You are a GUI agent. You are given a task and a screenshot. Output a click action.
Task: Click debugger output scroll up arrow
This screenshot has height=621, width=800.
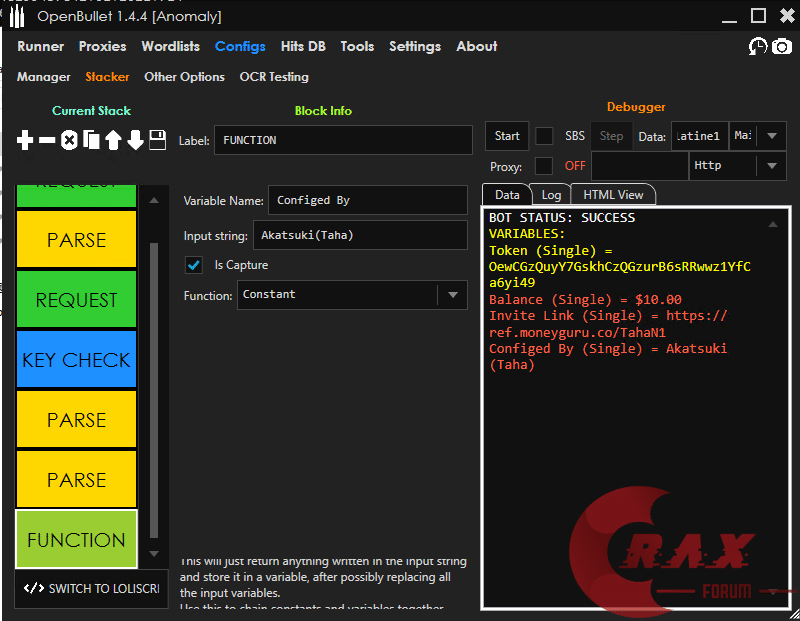(x=773, y=224)
